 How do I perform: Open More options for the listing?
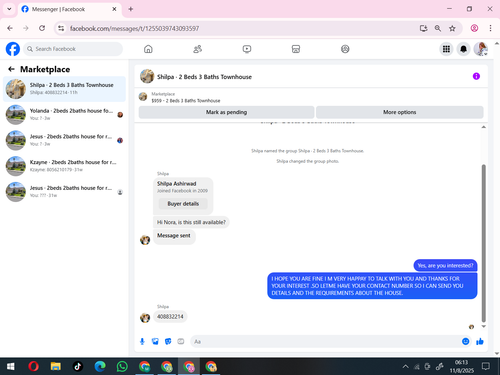399,112
